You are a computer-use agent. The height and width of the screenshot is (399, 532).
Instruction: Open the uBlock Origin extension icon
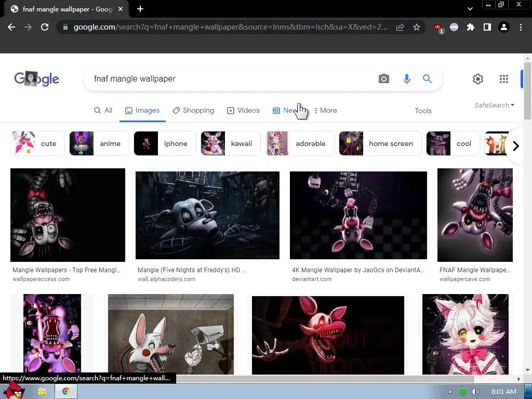(438, 28)
